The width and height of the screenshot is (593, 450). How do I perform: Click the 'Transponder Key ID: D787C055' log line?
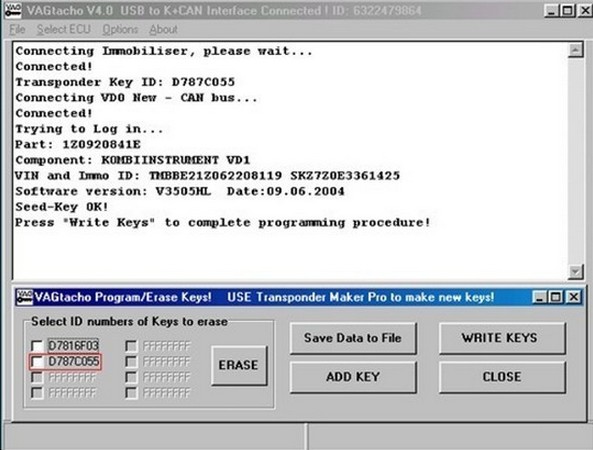(125, 82)
